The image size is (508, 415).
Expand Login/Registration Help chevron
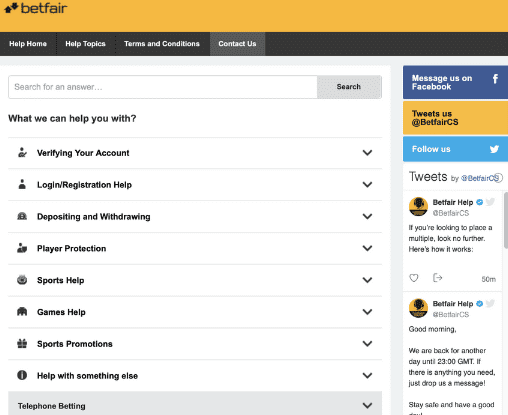tap(367, 184)
